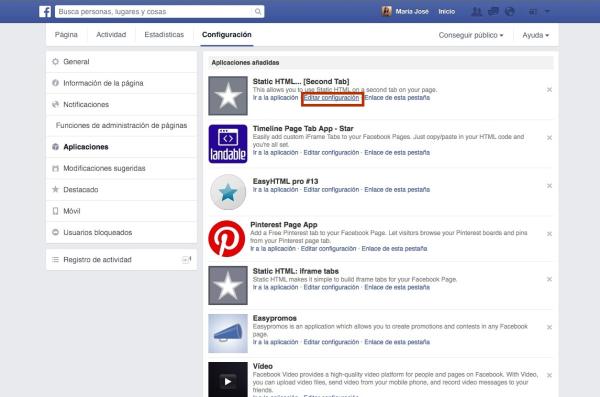Open Usuarios bloqueados section
Screen dimensions: 600x397
coord(121,232)
